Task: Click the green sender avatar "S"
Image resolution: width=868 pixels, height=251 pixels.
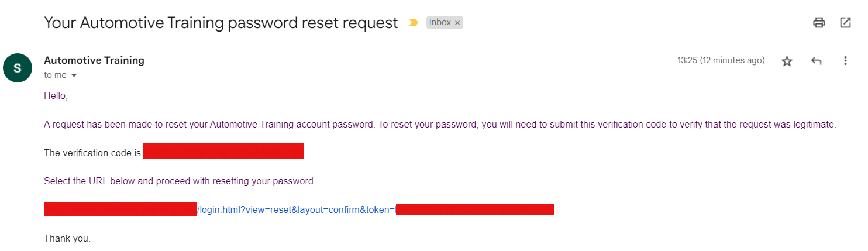Action: [17, 68]
